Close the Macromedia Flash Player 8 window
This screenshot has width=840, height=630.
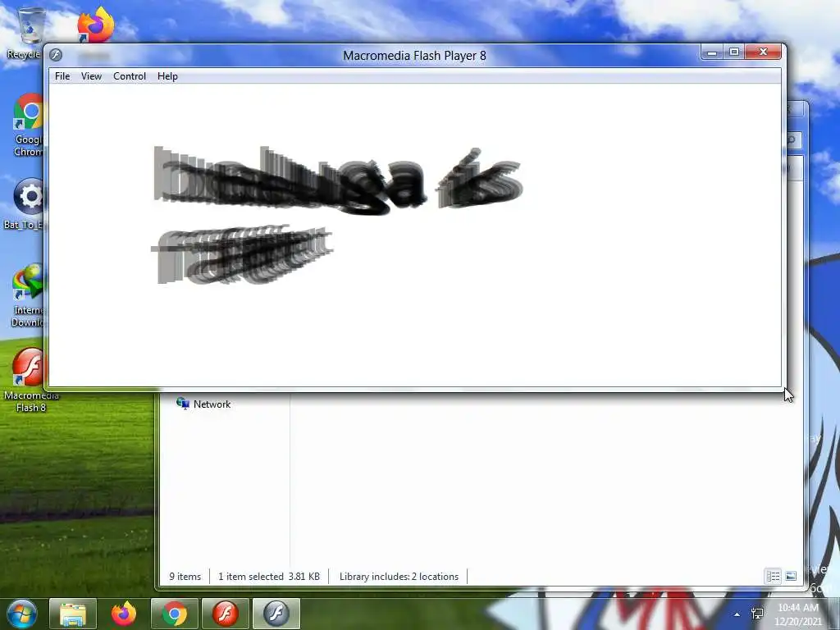763,52
